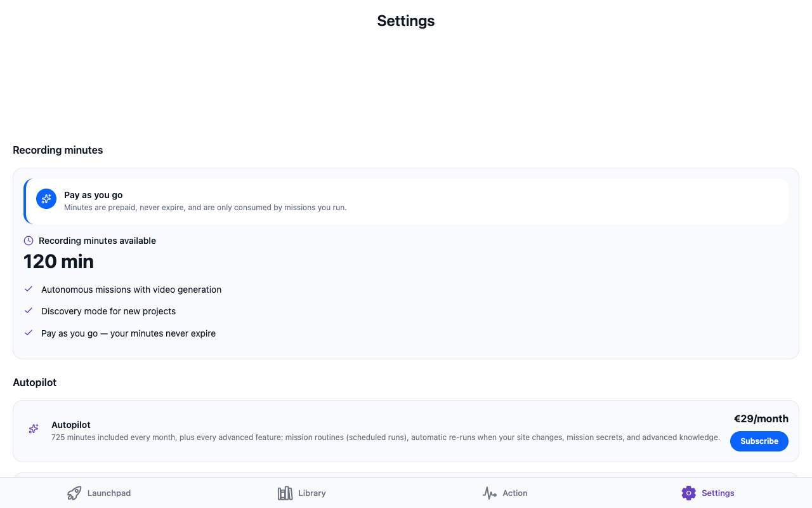Click the Autopilot section heading above the card

pyautogui.click(x=35, y=382)
